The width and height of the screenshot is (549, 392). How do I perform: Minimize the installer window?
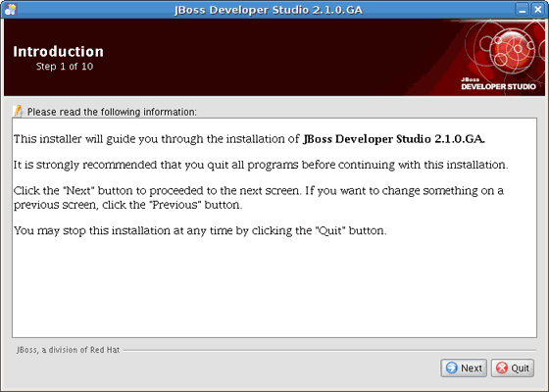pos(522,10)
